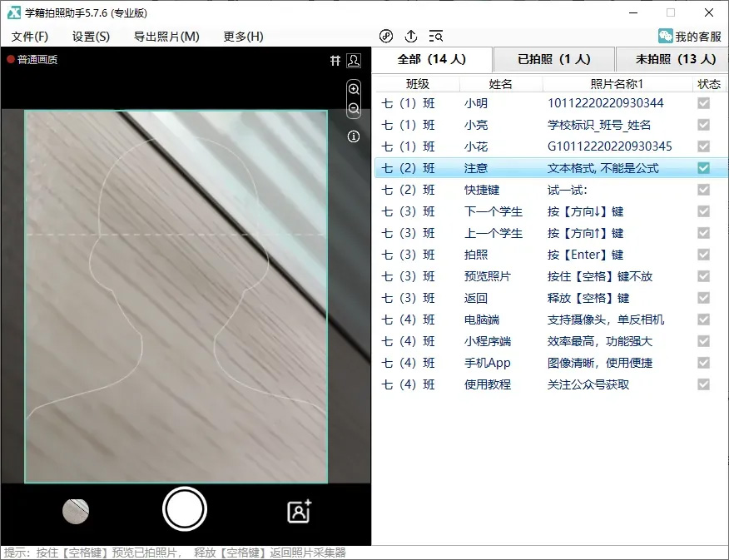The height and width of the screenshot is (560, 729).
Task: Toggle the portrait silhouette outline icon
Action: click(x=354, y=60)
